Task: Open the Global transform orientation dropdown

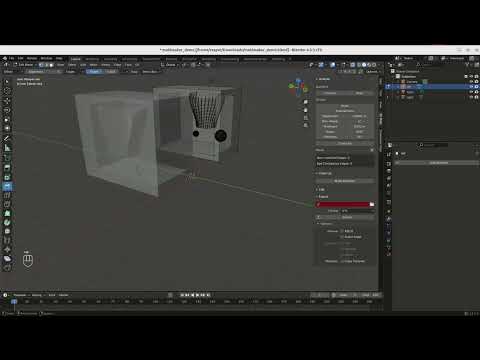Action: coord(170,65)
